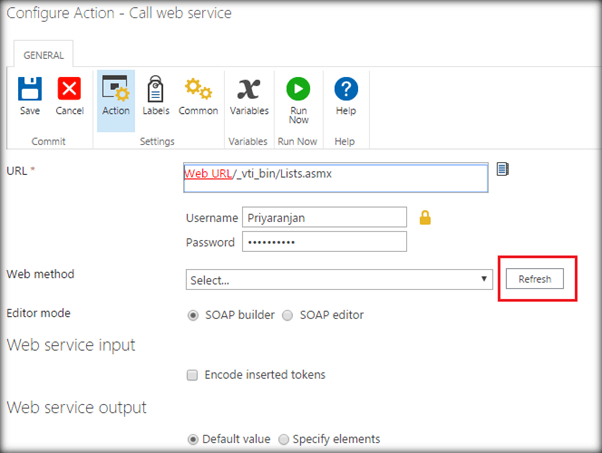Select the Default value radio button

193,439
